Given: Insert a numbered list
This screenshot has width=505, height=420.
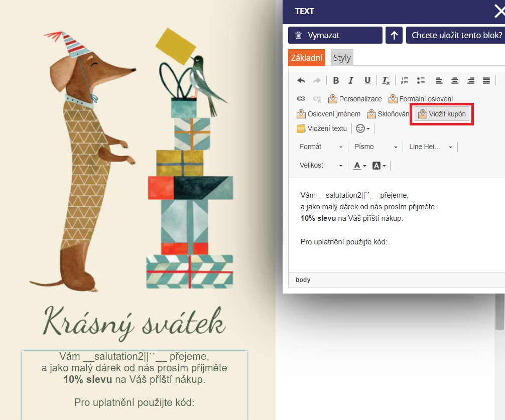Looking at the screenshot, I should point(405,80).
